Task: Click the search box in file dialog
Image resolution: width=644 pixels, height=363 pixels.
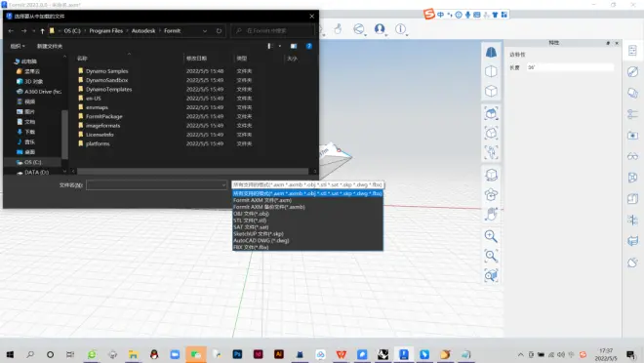Action: tap(272, 31)
